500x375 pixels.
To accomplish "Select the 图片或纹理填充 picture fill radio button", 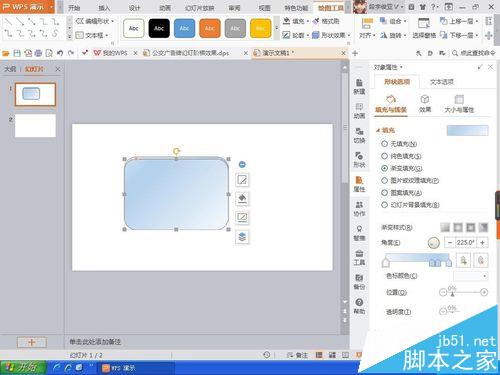I will click(x=384, y=180).
